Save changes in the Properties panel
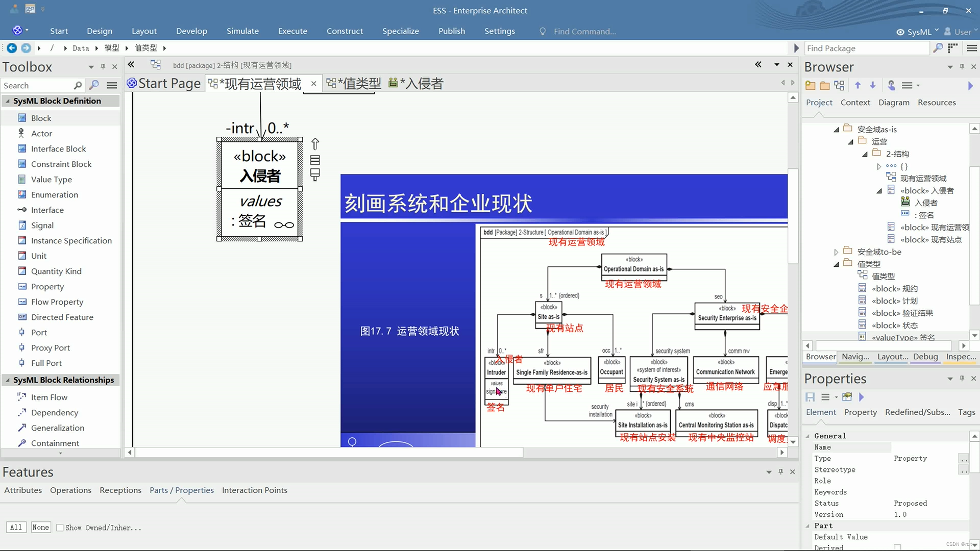 810,397
